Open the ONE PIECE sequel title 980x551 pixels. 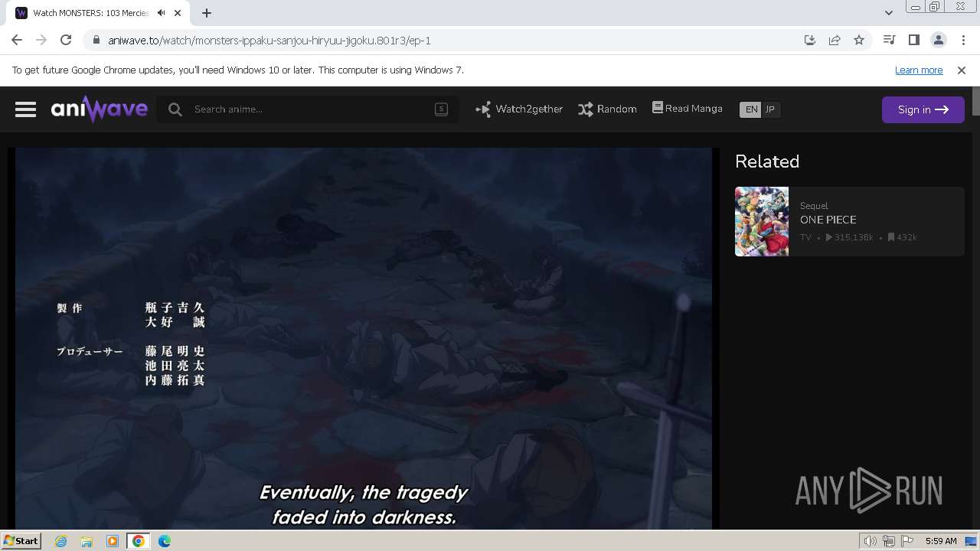point(828,220)
